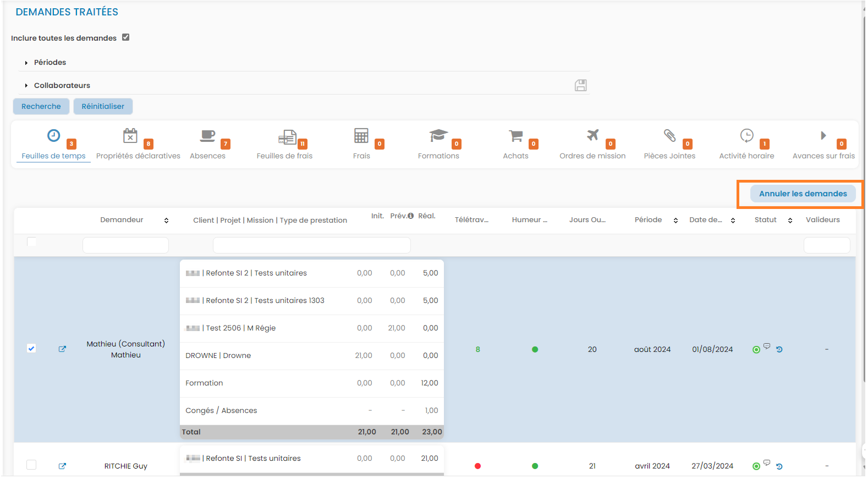Screen dimensions: 868x479
Task: Click history icon in Mathieu's Statut cell
Action: click(x=779, y=349)
